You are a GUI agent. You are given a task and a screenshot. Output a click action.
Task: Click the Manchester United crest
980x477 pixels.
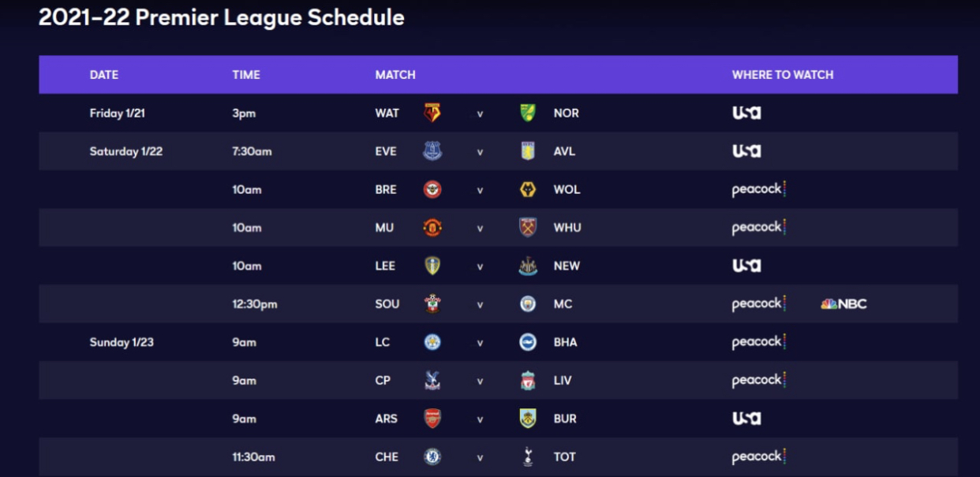tap(432, 228)
